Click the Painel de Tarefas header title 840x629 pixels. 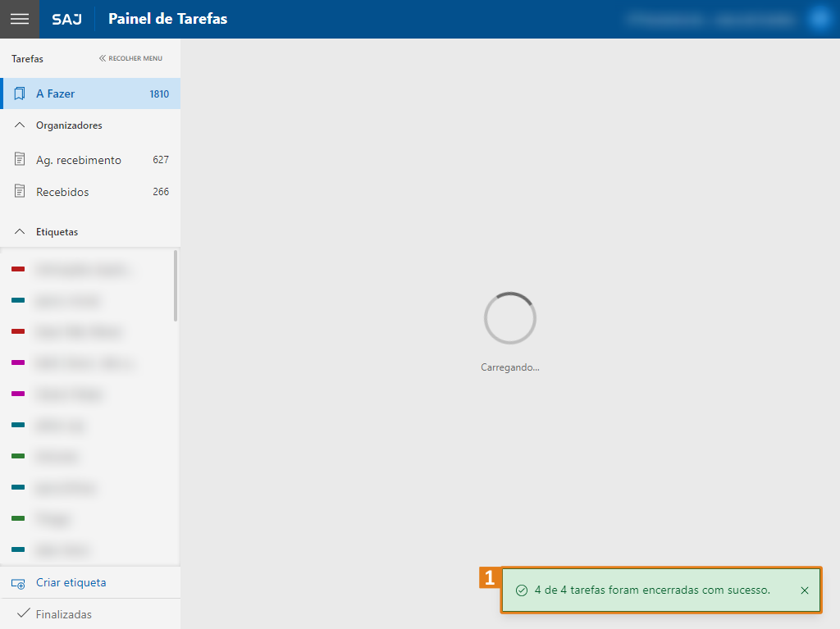167,19
